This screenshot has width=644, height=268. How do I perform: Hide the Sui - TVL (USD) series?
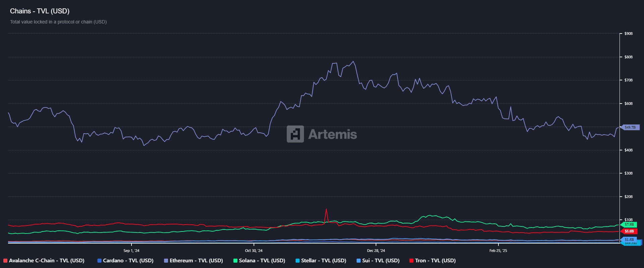[x=381, y=261]
